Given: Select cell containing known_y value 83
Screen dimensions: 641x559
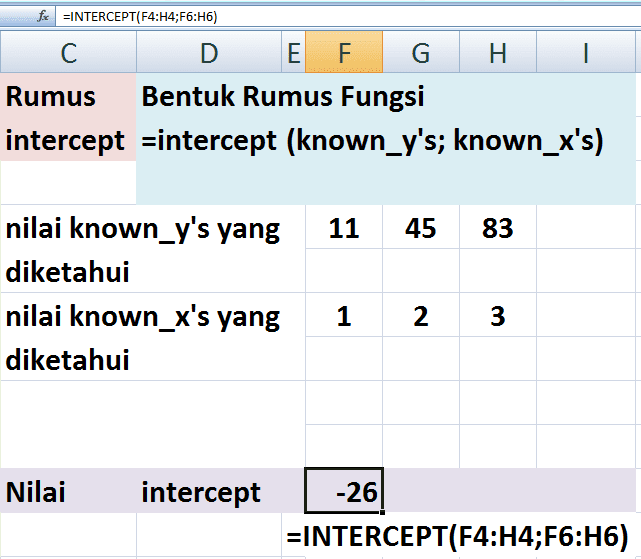Looking at the screenshot, I should pos(498,227).
